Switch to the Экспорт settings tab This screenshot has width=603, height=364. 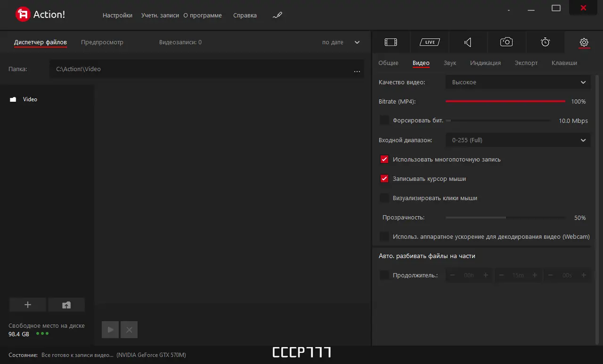pos(526,63)
